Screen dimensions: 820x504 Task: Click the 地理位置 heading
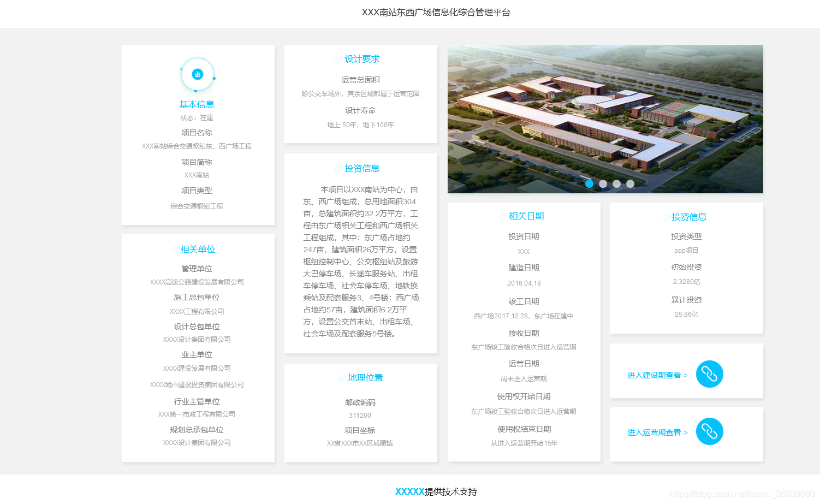365,378
